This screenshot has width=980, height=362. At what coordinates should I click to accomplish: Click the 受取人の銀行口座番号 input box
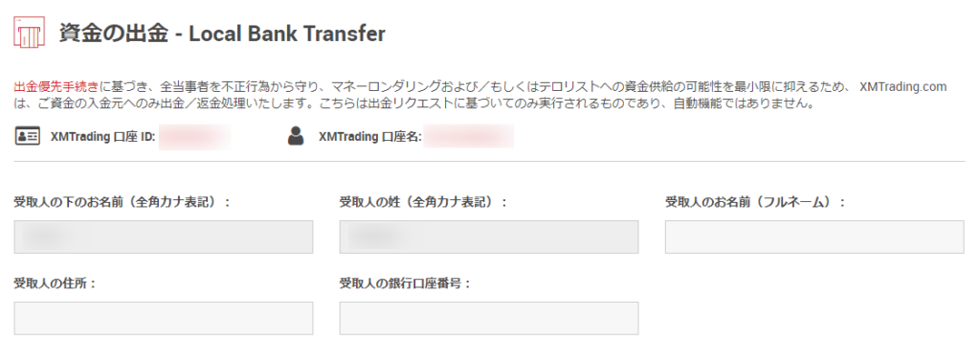(x=489, y=318)
